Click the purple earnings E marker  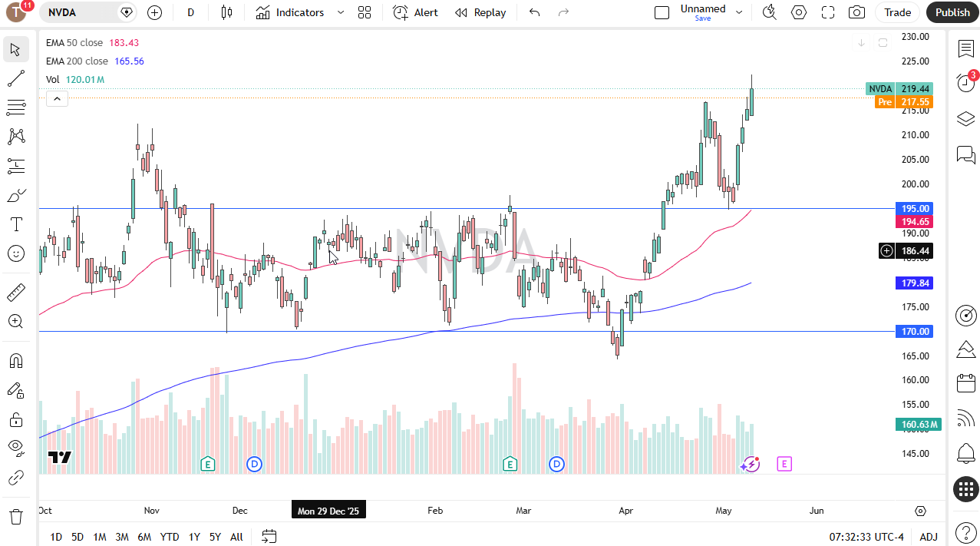tap(784, 464)
